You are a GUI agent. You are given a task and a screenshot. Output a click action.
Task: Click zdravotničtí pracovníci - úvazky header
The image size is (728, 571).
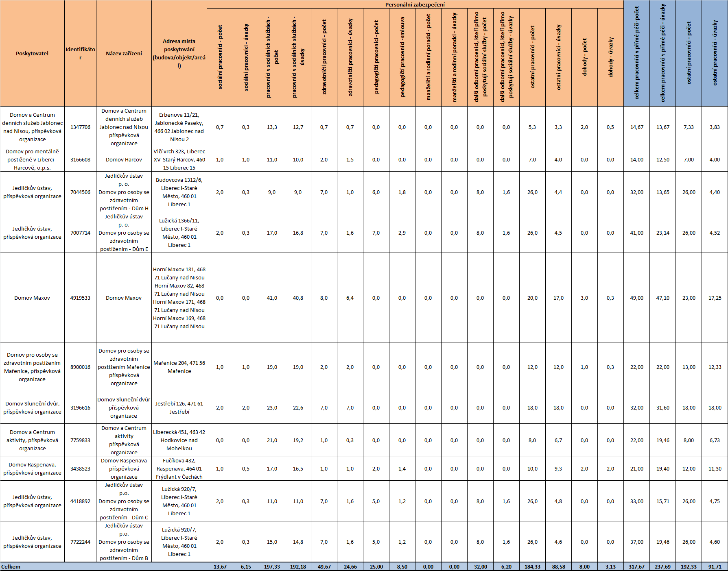pyautogui.click(x=350, y=57)
